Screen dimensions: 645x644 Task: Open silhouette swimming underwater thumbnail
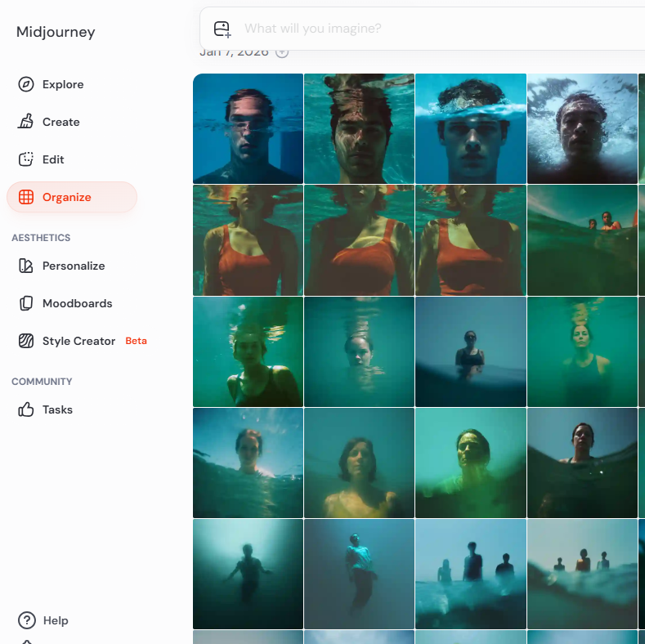pos(248,574)
